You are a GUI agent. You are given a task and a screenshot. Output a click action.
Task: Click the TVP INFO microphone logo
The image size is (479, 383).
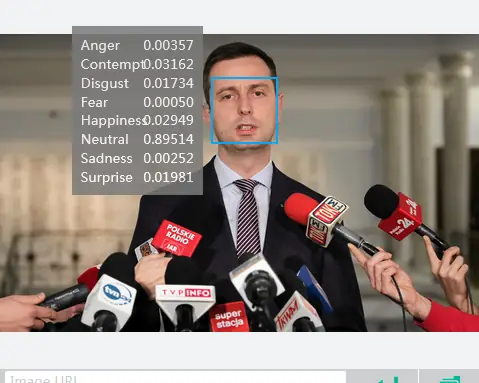[x=185, y=293]
